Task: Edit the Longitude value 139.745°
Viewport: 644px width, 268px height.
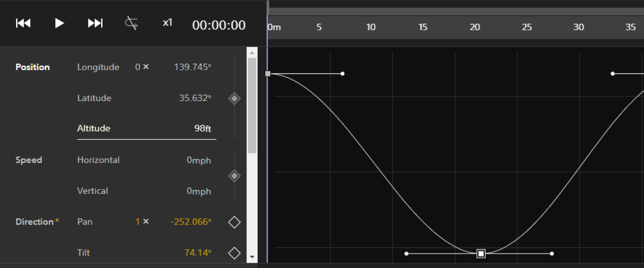Action: tap(192, 67)
